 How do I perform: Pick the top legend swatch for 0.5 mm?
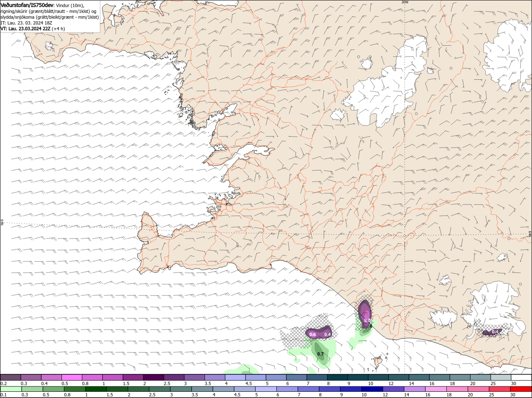click(x=71, y=377)
